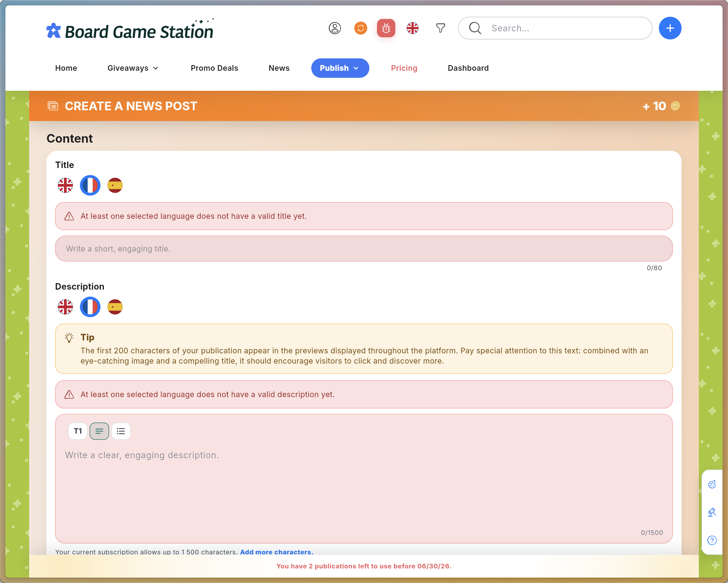Select the bullet list format button

121,431
